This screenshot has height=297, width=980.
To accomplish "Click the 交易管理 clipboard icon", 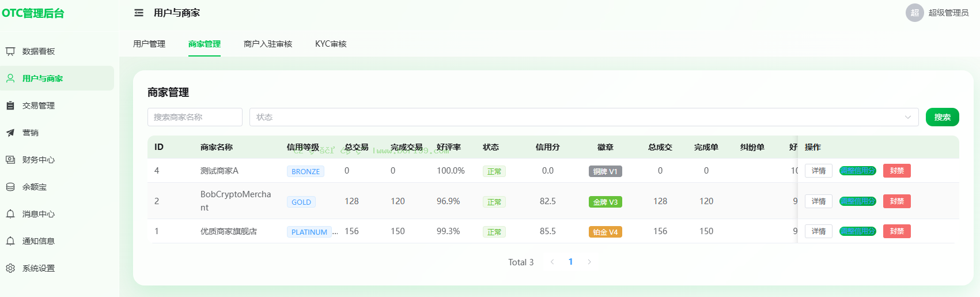I will (10, 106).
